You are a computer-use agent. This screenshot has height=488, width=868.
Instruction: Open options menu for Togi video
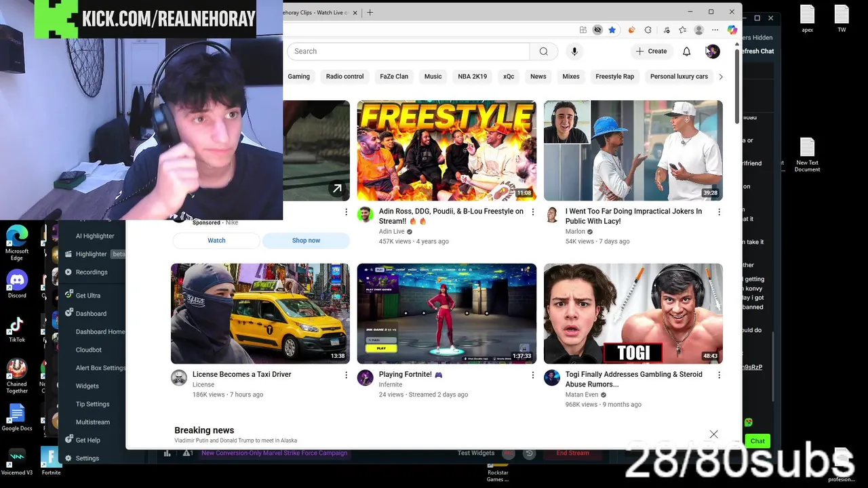[x=719, y=375]
